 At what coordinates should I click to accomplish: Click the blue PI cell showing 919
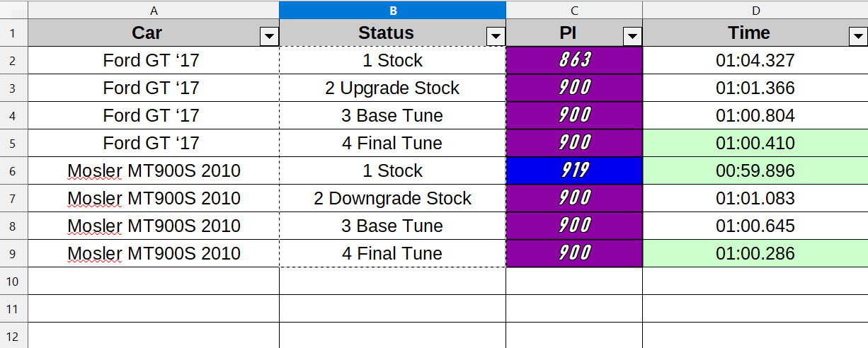[574, 170]
